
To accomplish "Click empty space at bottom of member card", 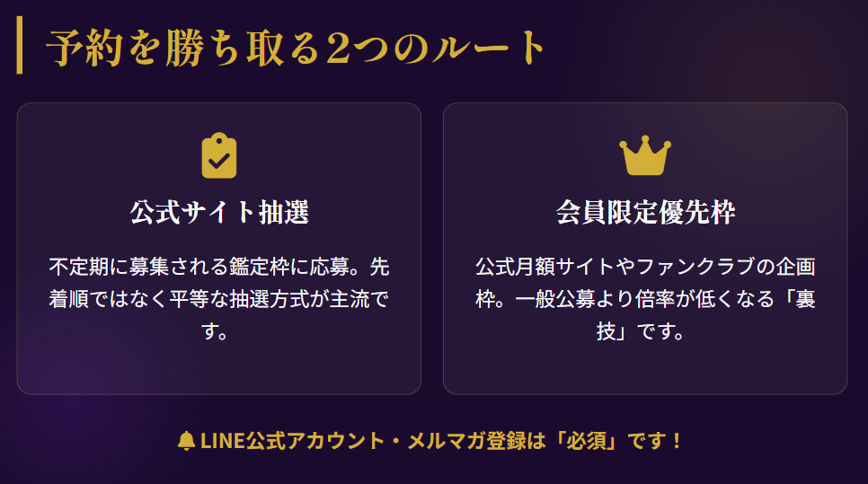I will click(x=645, y=370).
